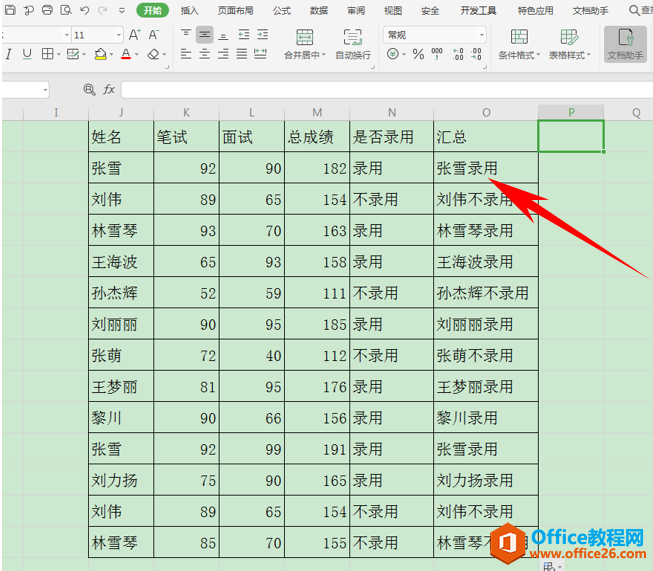Expand the fill color dropdown arrow
This screenshot has width=653, height=571.
click(111, 55)
